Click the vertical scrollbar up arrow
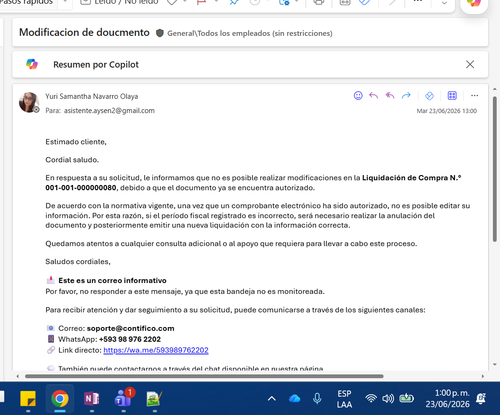The width and height of the screenshot is (500, 415). (x=495, y=88)
